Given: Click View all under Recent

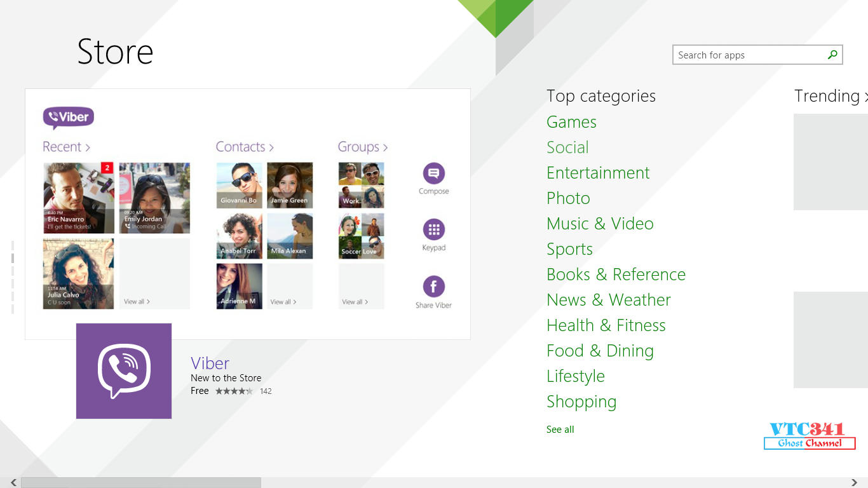Looking at the screenshot, I should coord(137,302).
